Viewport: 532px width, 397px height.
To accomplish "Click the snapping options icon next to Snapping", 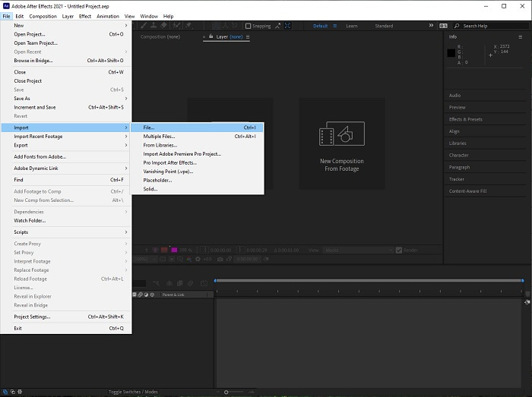I will tap(278, 26).
